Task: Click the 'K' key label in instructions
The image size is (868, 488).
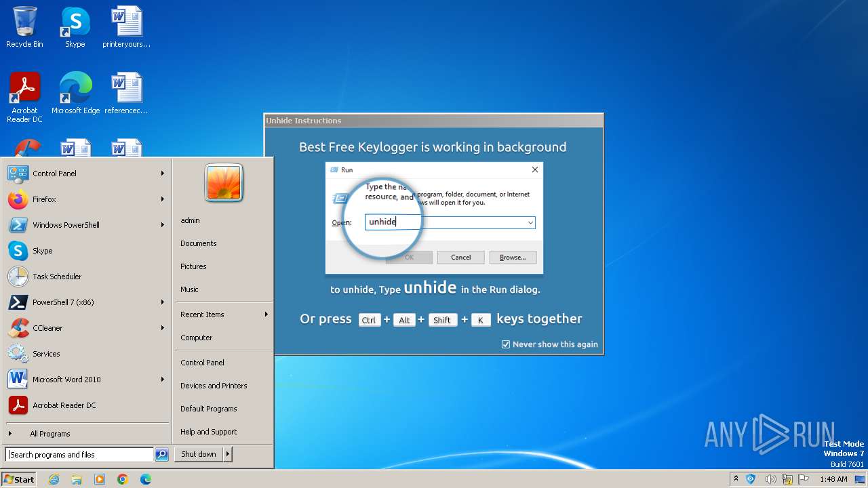Action: click(481, 321)
